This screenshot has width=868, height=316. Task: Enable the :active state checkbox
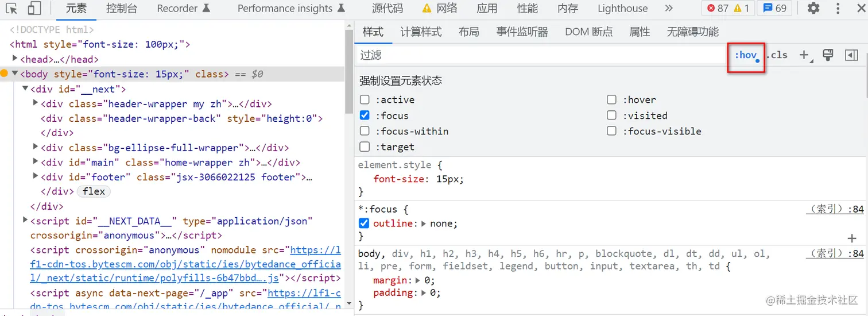coord(365,100)
